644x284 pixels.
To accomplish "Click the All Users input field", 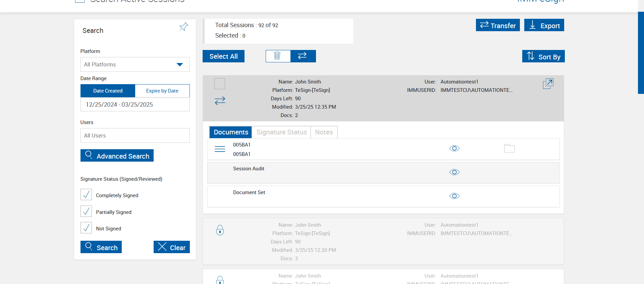I will [135, 135].
